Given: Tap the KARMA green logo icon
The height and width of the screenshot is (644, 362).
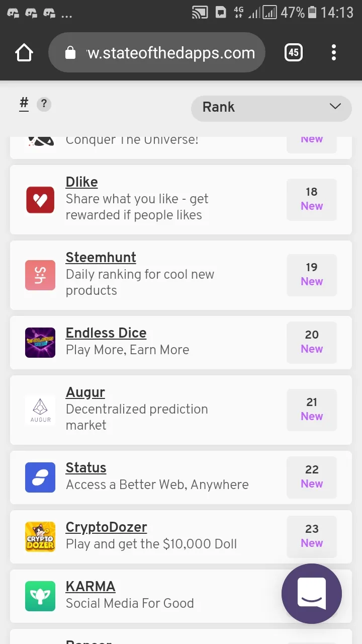Looking at the screenshot, I should 40,596.
